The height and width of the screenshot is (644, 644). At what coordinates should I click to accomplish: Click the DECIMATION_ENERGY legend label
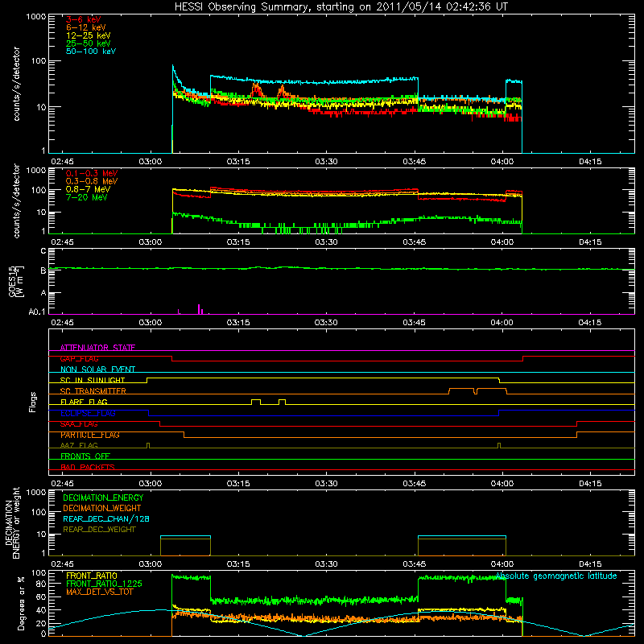(103, 497)
